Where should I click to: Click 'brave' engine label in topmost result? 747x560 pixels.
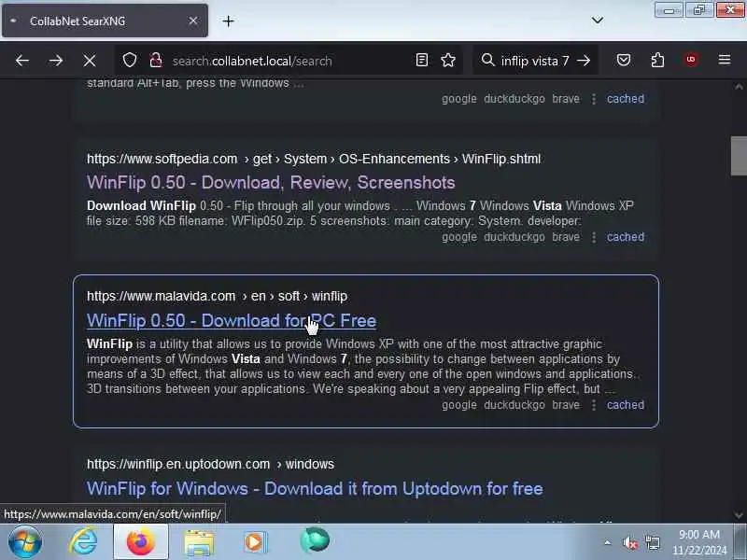pos(566,99)
